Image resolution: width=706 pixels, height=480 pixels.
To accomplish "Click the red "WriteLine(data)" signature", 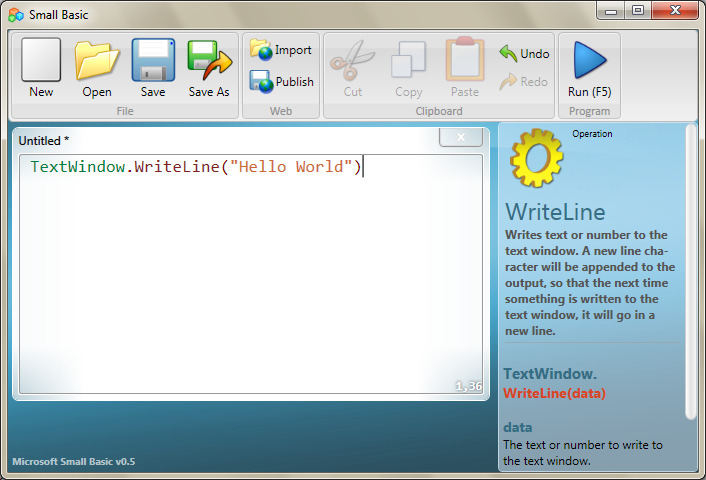I will pos(554,394).
